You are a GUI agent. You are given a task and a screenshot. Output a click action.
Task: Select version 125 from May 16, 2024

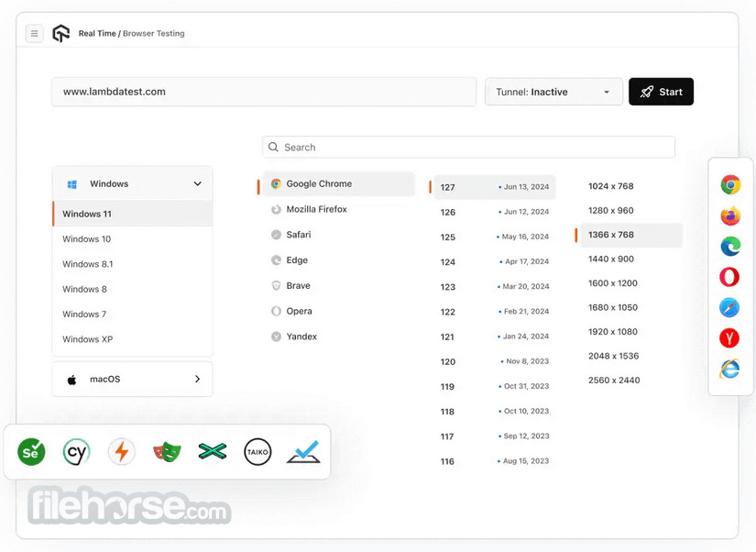(495, 237)
